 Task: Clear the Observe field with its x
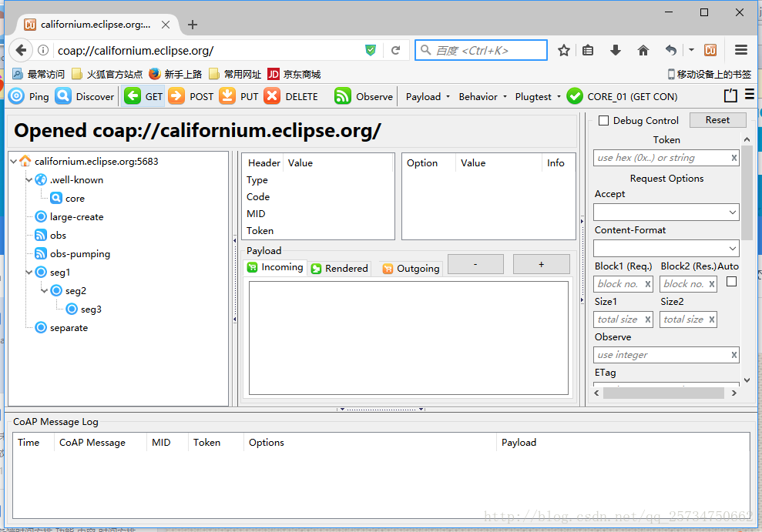click(x=733, y=355)
